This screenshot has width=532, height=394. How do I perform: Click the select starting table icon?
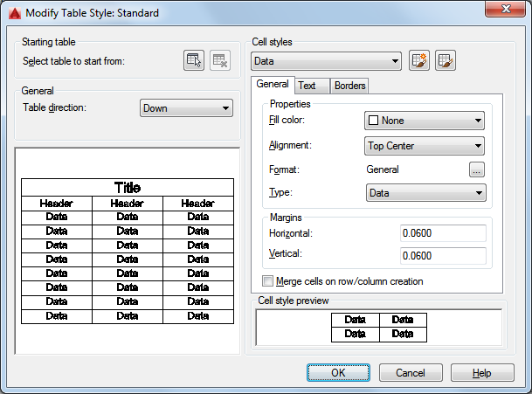pos(194,61)
